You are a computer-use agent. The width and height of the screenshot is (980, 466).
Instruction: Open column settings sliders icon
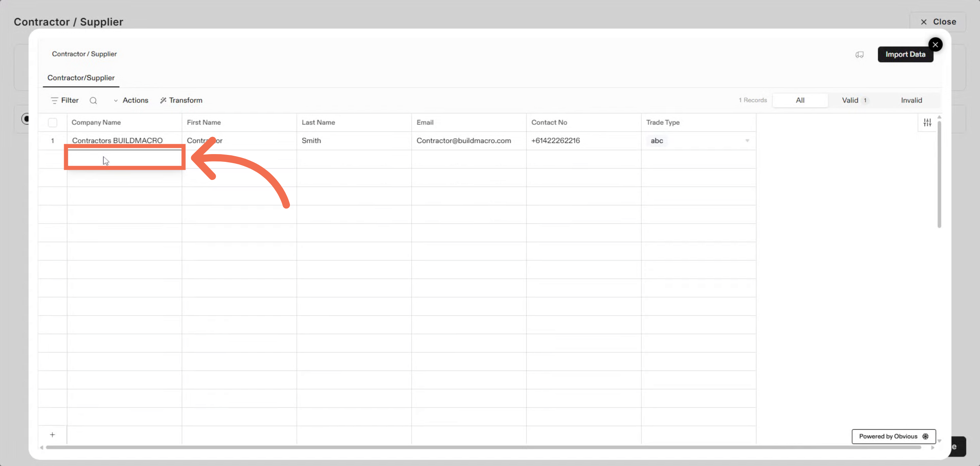[x=927, y=122]
